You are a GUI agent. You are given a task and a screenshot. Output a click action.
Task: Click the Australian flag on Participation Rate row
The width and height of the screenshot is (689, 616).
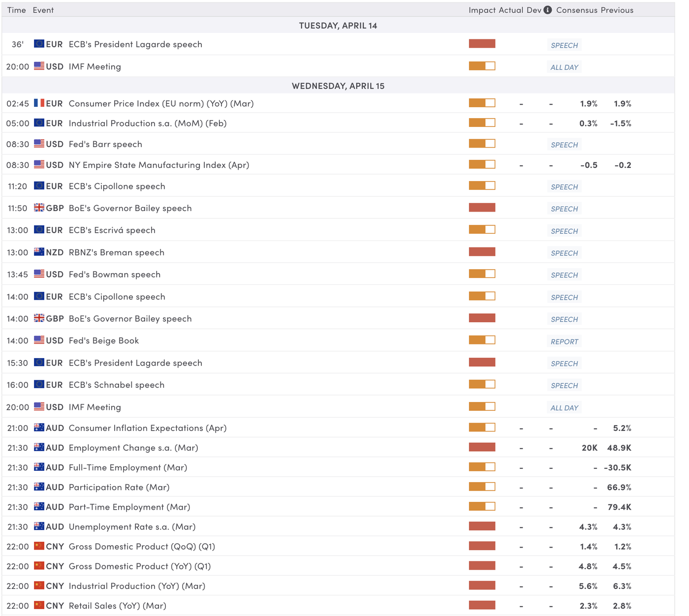tap(39, 487)
